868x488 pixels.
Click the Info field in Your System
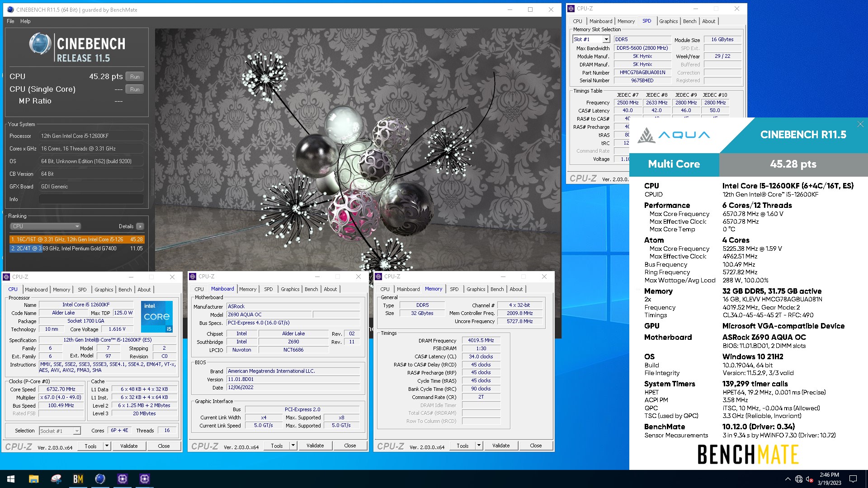tap(91, 199)
